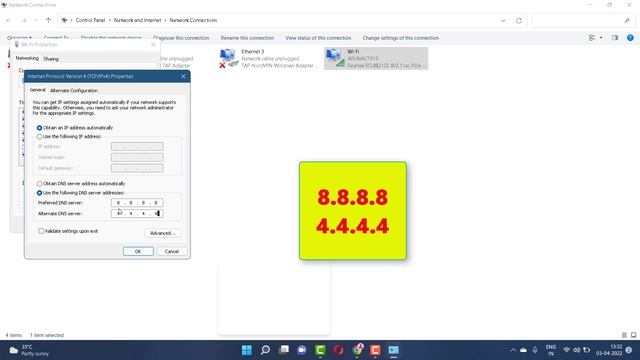Open the Help question mark icon
Screen dimensions: 640x360
pos(630,38)
